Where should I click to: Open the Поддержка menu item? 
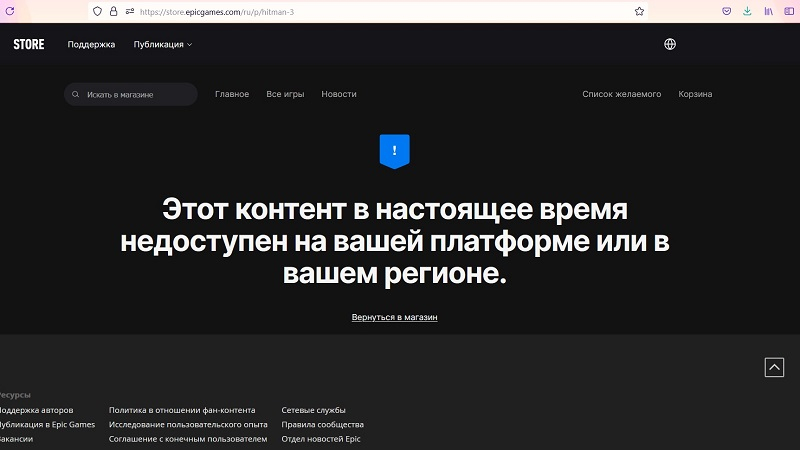click(x=91, y=44)
